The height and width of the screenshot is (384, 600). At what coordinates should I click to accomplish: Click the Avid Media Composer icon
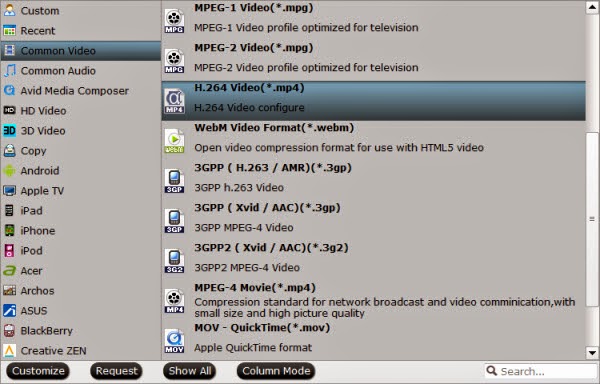click(x=10, y=90)
